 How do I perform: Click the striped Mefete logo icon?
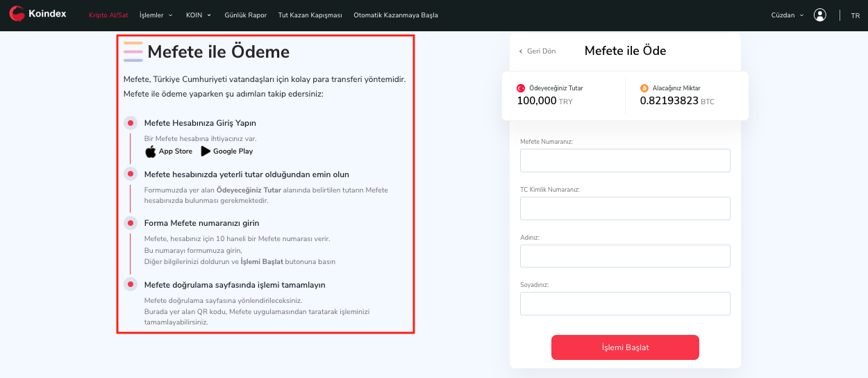(x=133, y=52)
